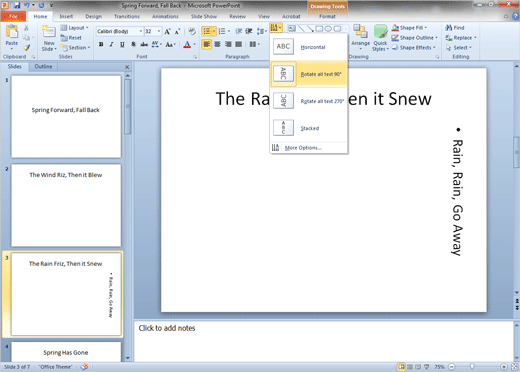This screenshot has height=372, width=520.
Task: Choose Rotate all text 270°
Action: tap(308, 101)
